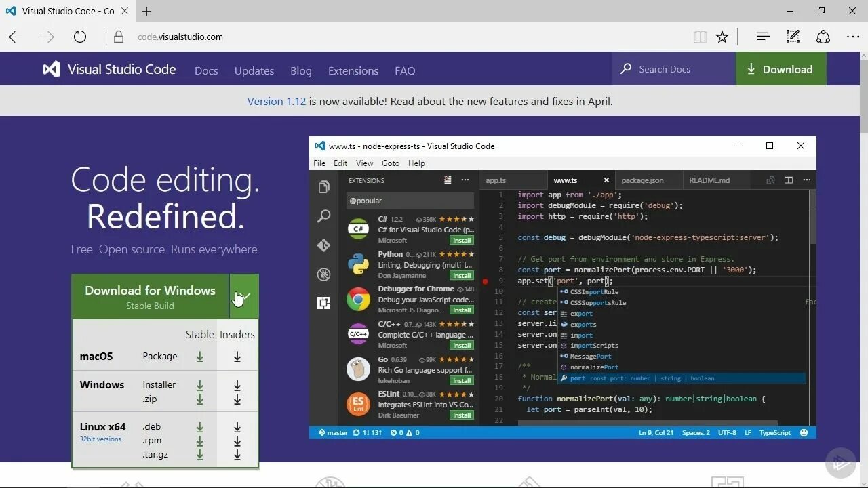This screenshot has width=868, height=488.
Task: Download the Linux .rpm Insiders build
Action: click(x=237, y=441)
